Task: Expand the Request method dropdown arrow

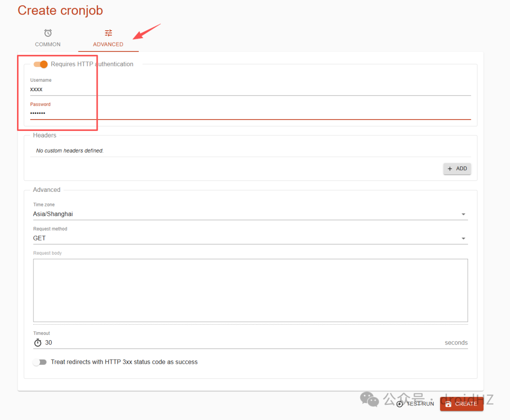Action: [463, 239]
